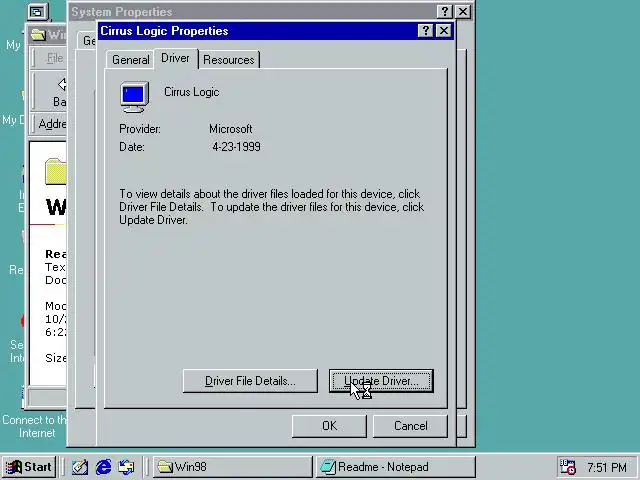Click the 4-23-1999 date value
640x480 pixels.
pyautogui.click(x=236, y=147)
